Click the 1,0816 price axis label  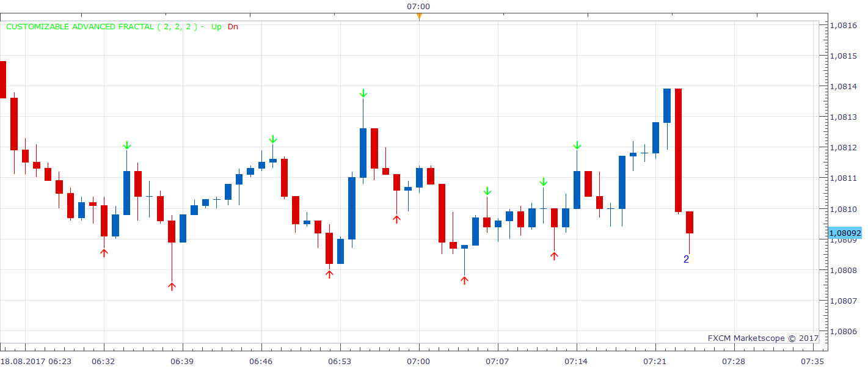pos(843,25)
